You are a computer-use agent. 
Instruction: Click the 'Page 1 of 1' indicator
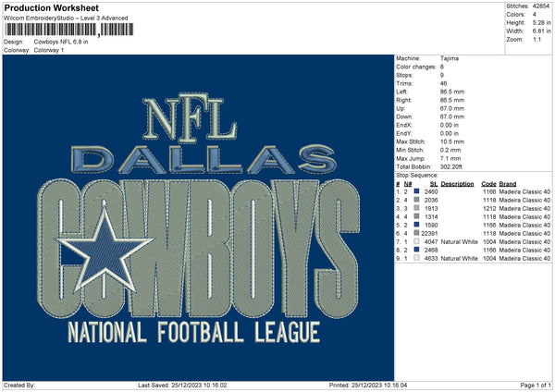[536, 385]
